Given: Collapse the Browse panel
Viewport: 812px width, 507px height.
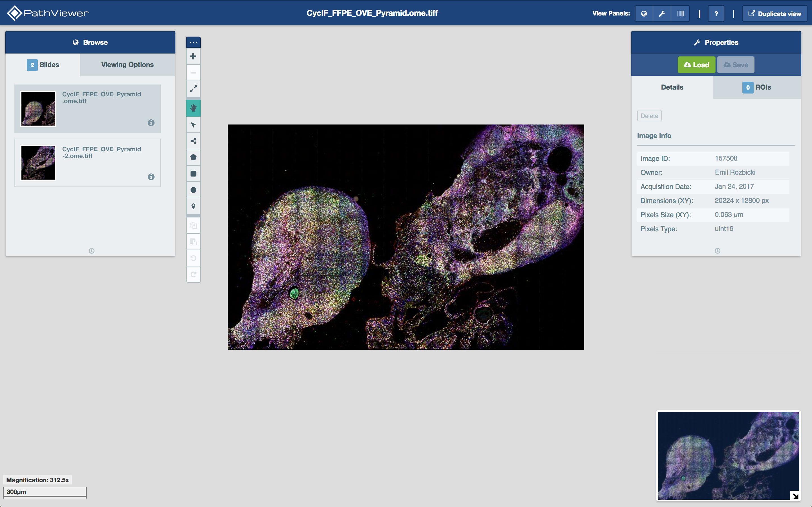Looking at the screenshot, I should (x=91, y=250).
